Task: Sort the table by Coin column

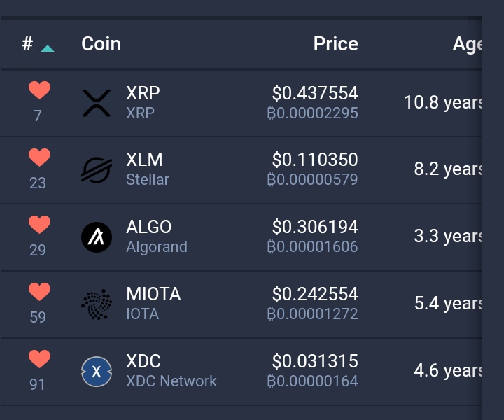Action: click(101, 43)
